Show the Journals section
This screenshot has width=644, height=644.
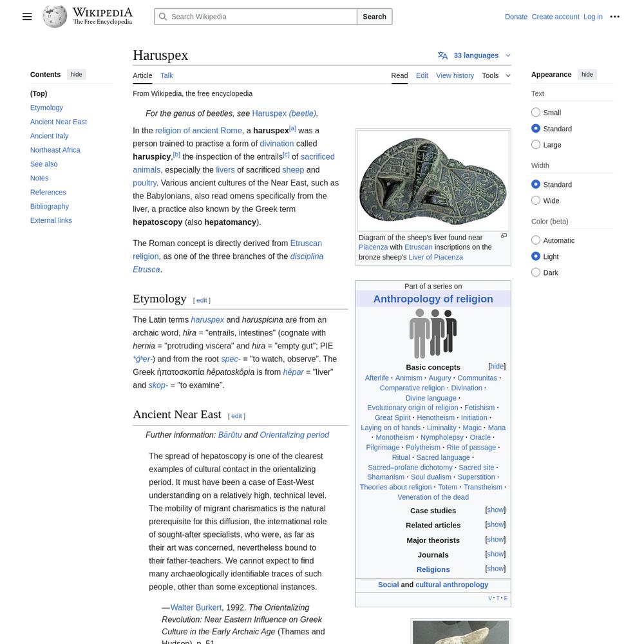(495, 554)
